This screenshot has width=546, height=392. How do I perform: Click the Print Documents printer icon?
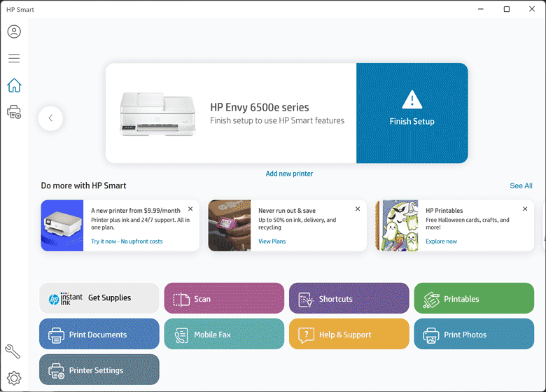56,335
